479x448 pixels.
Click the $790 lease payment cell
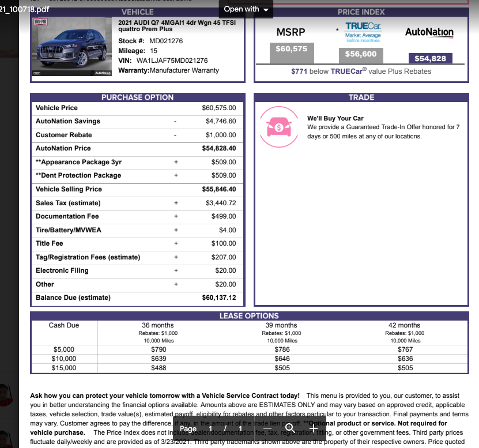click(x=159, y=349)
